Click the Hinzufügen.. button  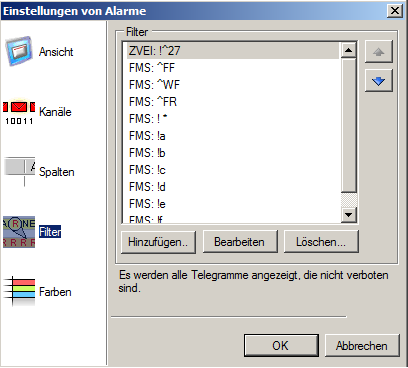(x=158, y=242)
